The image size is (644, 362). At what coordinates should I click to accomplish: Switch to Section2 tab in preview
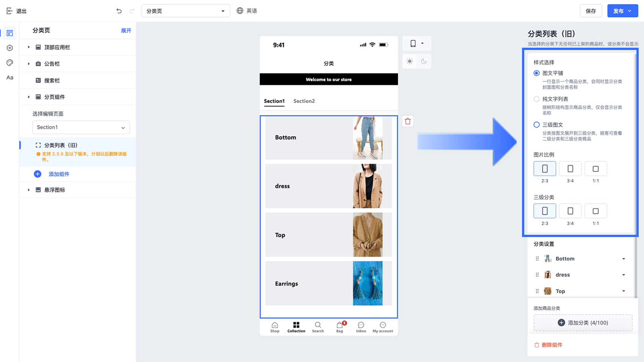click(304, 101)
